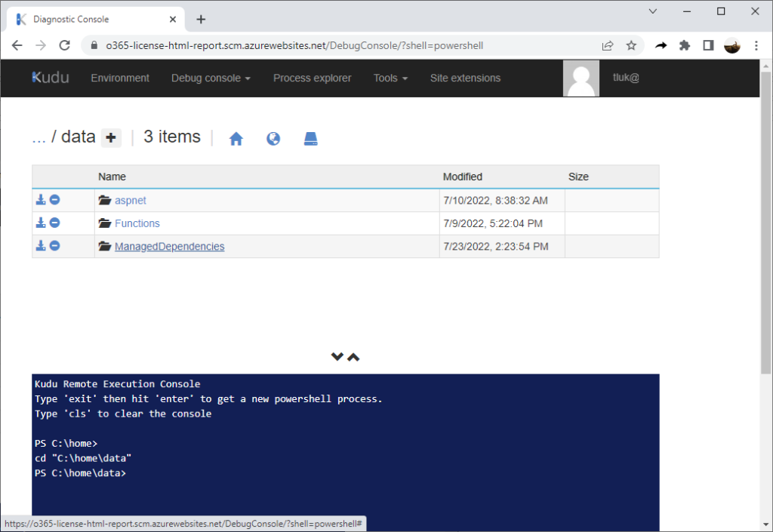This screenshot has height=532, width=773.
Task: Click the Name column header
Action: 112,177
